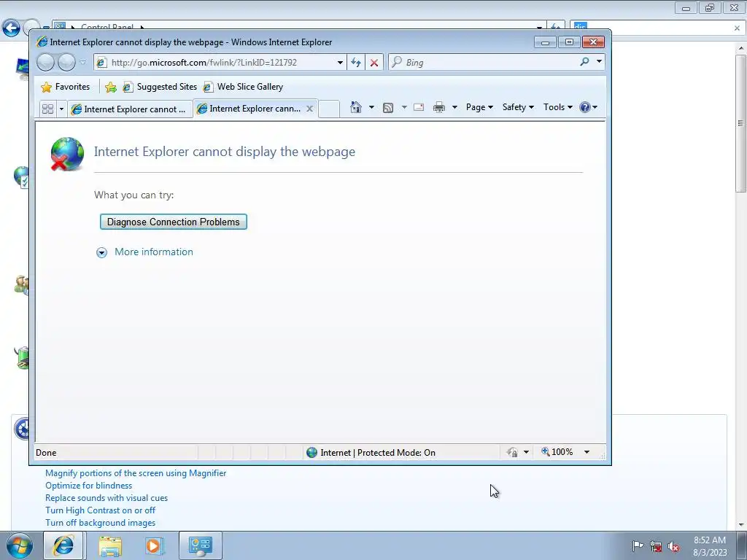Screen dimensions: 747x560
Task: Open Home button dropdown arrow
Action: point(371,107)
